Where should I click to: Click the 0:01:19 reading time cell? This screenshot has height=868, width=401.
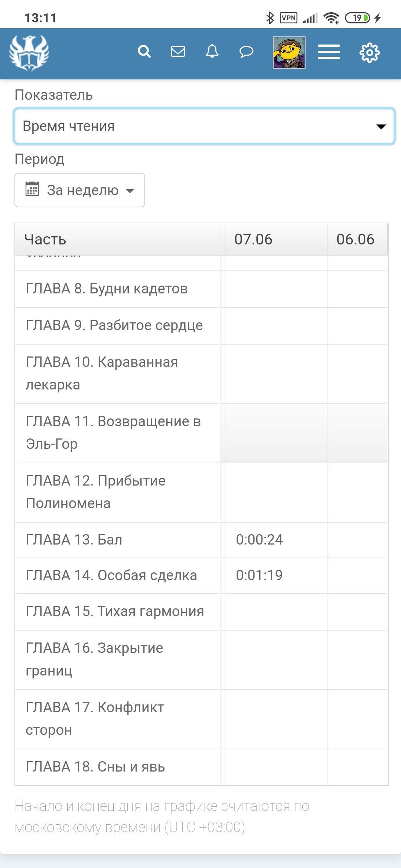[260, 575]
